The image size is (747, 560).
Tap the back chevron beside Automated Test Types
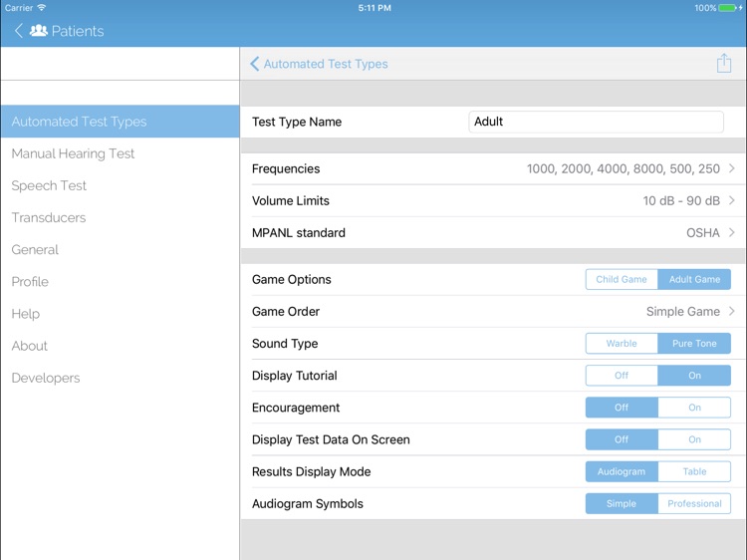pos(254,64)
